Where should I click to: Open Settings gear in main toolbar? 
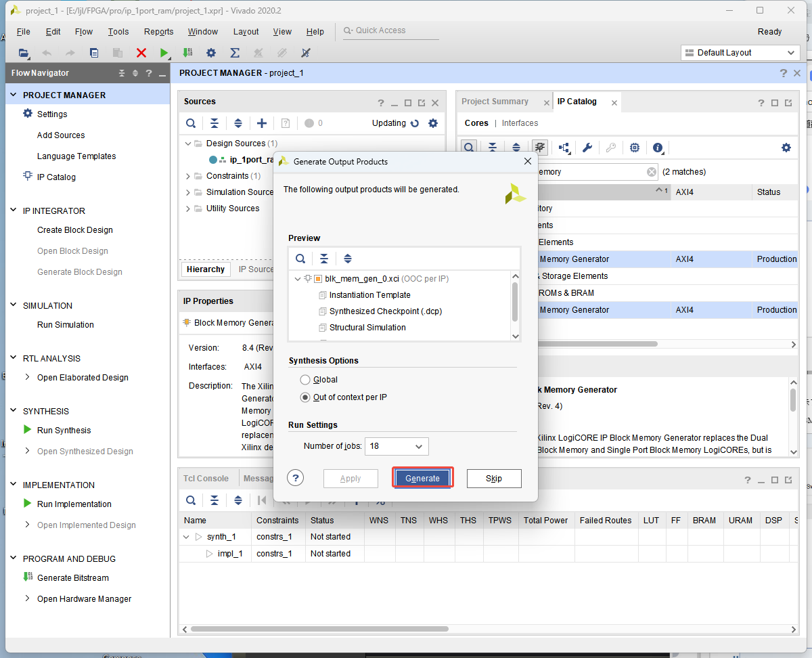click(211, 53)
